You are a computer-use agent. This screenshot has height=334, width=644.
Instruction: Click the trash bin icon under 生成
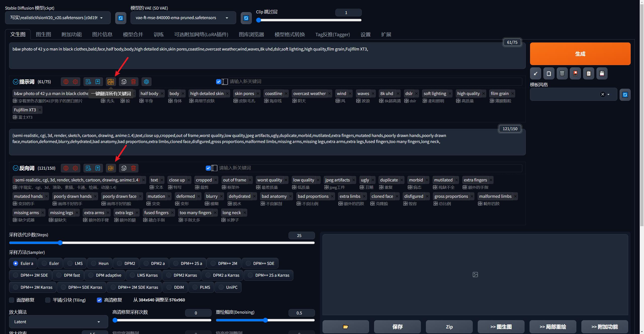[x=562, y=74]
